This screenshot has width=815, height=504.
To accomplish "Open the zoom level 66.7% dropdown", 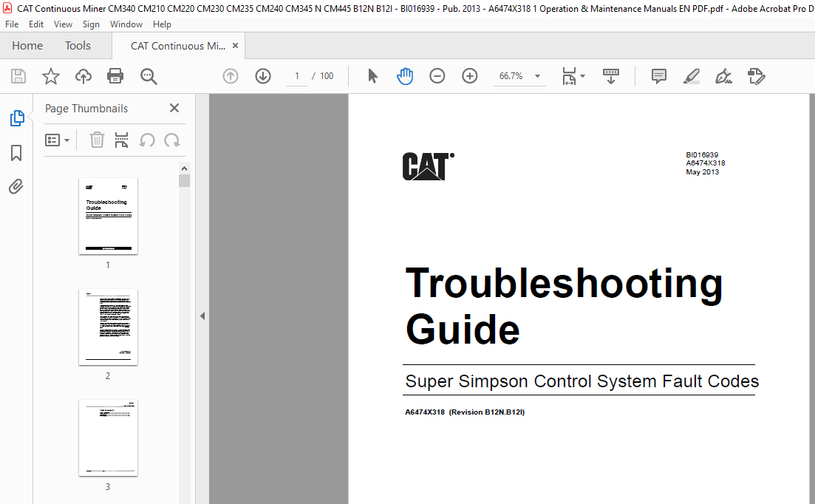I will 537,76.
